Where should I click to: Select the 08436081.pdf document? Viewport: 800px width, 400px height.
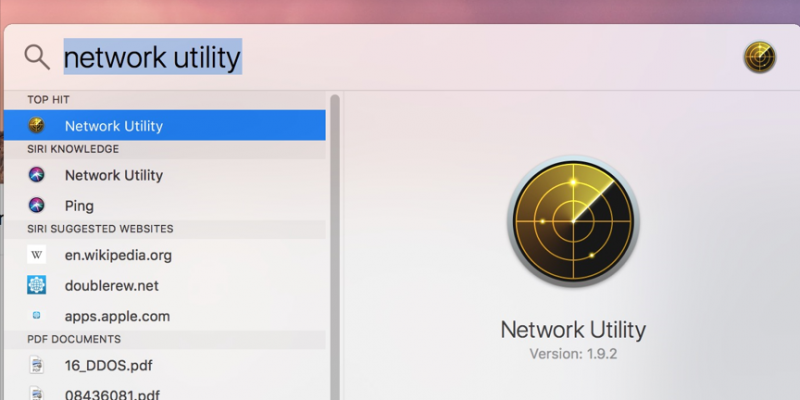tap(165, 391)
